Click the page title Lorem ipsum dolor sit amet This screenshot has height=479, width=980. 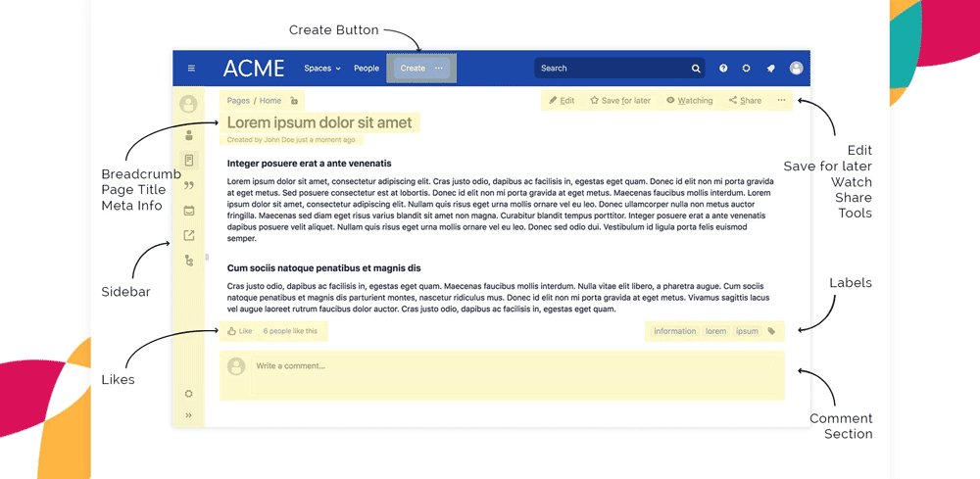[x=319, y=122]
